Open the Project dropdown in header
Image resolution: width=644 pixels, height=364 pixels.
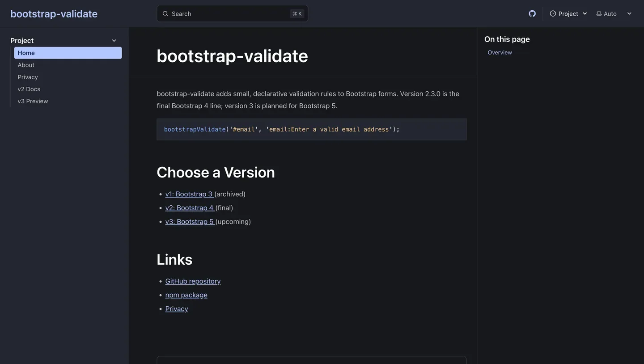(568, 13)
